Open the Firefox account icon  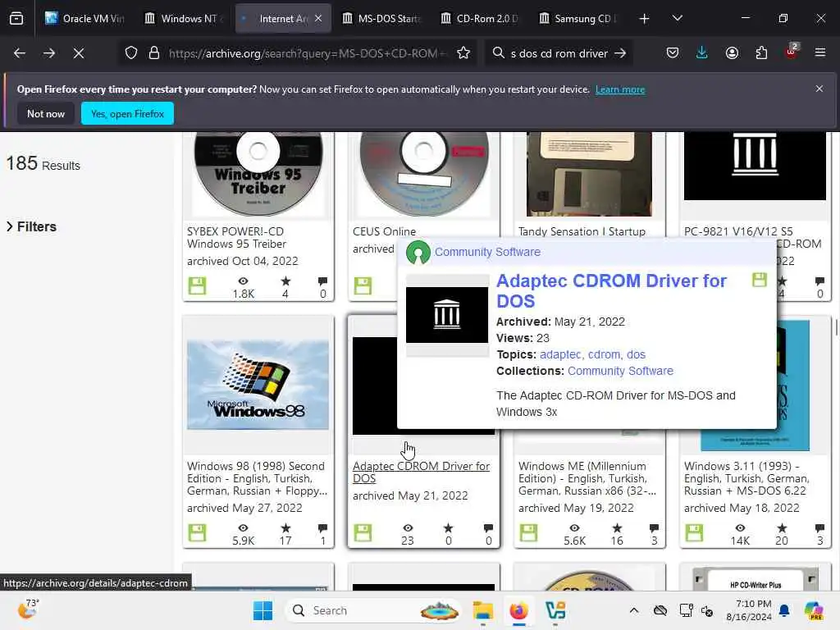[732, 53]
